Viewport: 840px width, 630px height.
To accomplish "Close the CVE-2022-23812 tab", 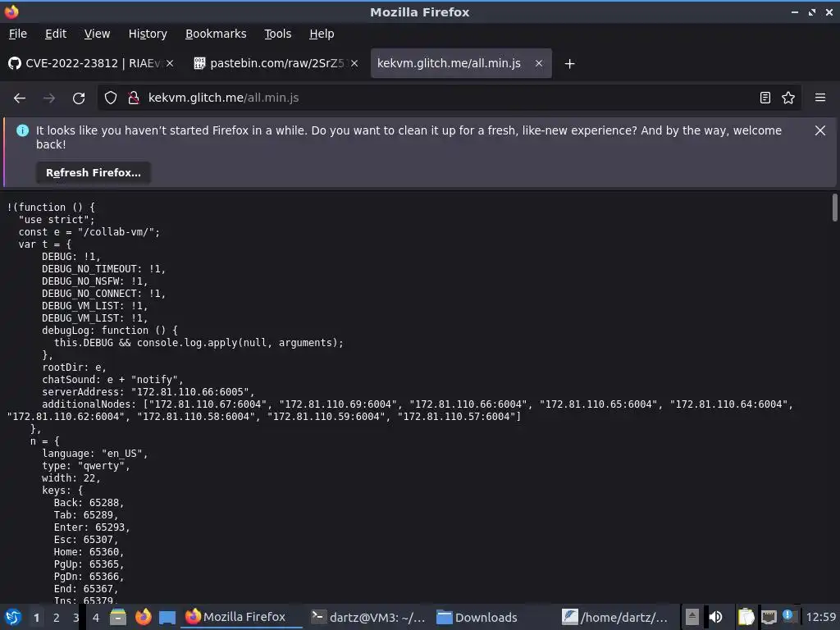I will pyautogui.click(x=170, y=63).
